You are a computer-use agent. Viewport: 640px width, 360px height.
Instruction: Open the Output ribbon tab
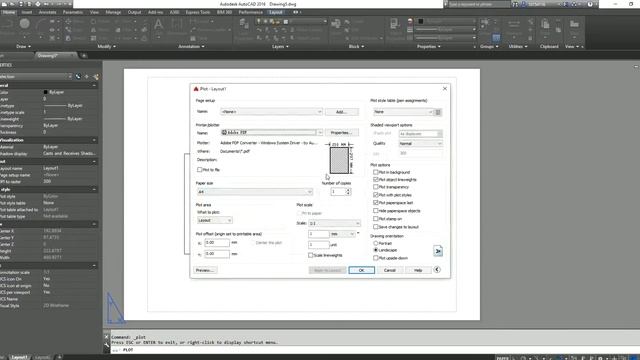click(134, 12)
